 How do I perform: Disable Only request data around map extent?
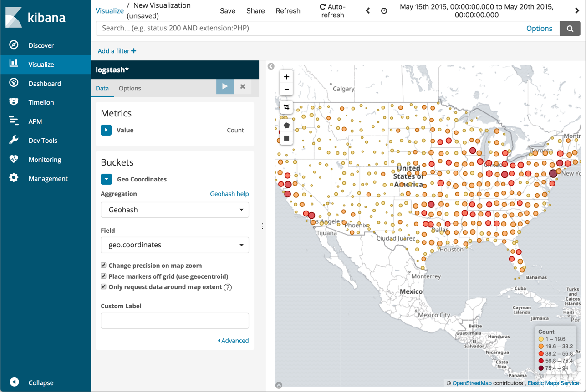tap(103, 286)
